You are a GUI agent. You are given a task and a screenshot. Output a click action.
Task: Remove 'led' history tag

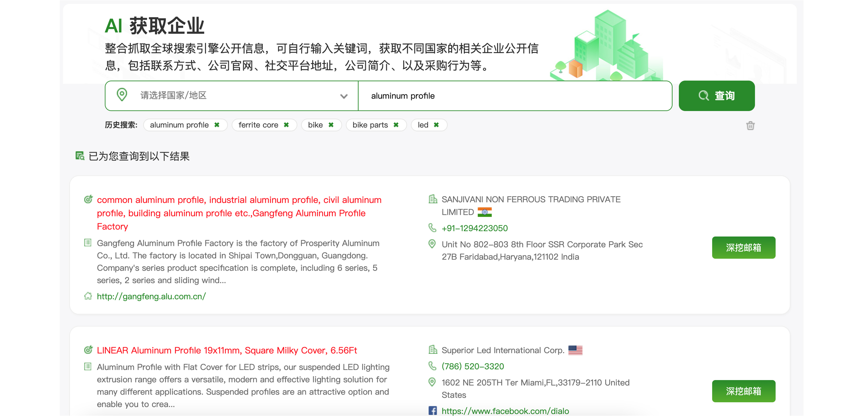(436, 125)
